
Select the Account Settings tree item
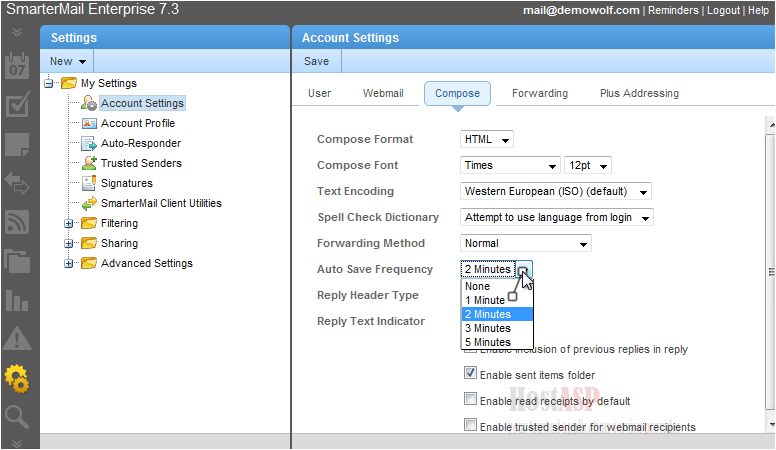(143, 103)
